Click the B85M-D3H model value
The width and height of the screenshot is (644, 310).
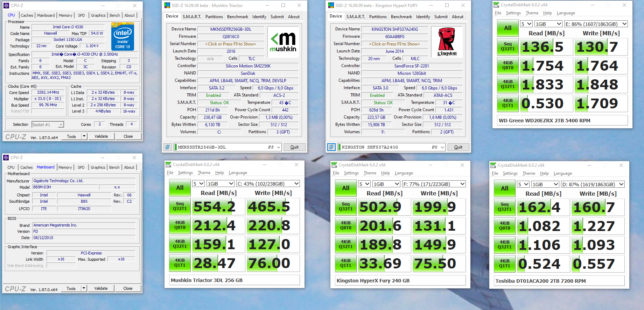point(65,187)
